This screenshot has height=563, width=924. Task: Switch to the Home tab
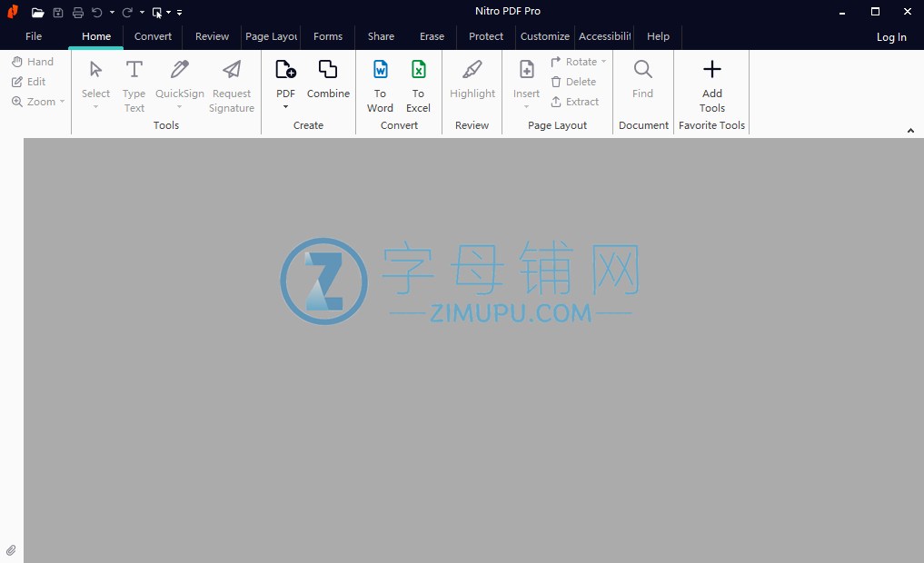click(x=96, y=36)
